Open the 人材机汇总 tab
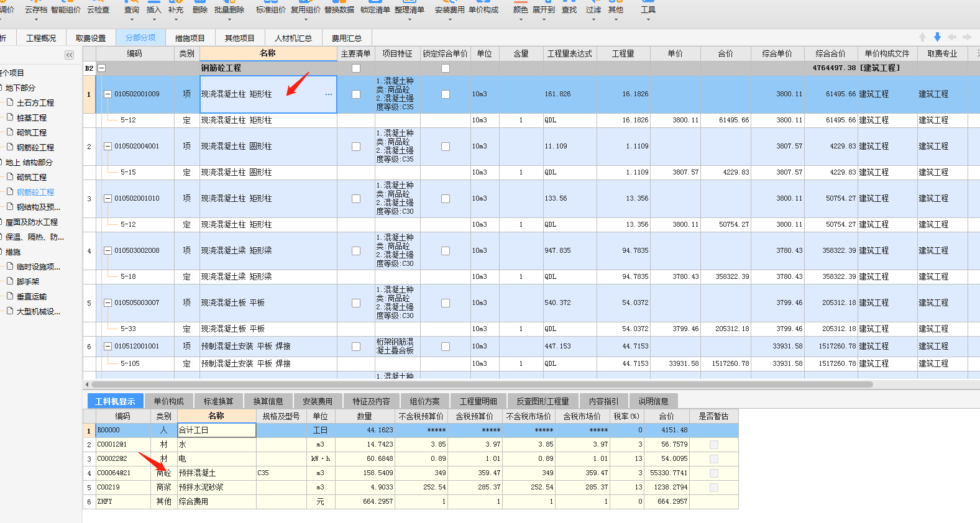980x523 pixels. 293,38
